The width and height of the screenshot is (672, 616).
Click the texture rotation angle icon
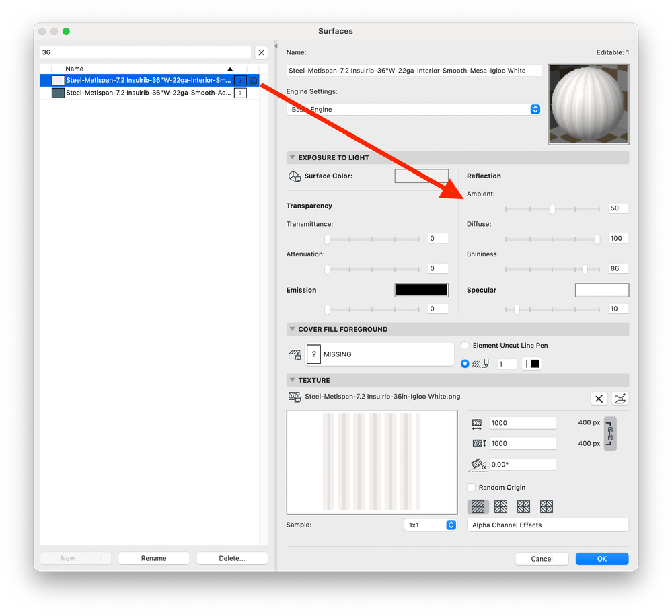[478, 465]
